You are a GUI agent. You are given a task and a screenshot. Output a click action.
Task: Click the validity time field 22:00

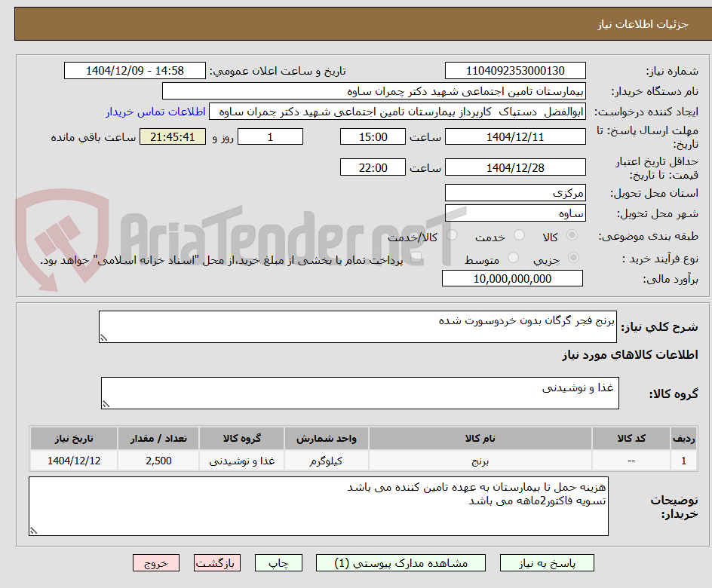[x=373, y=167]
